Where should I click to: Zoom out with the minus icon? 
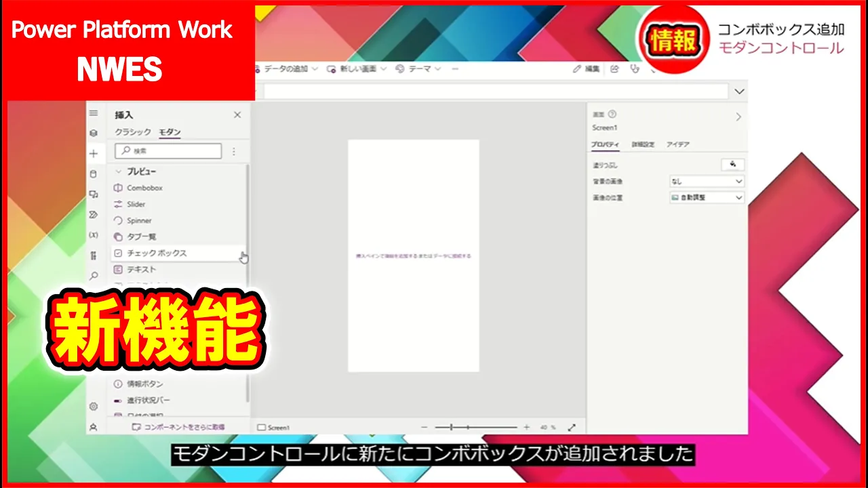coord(425,428)
